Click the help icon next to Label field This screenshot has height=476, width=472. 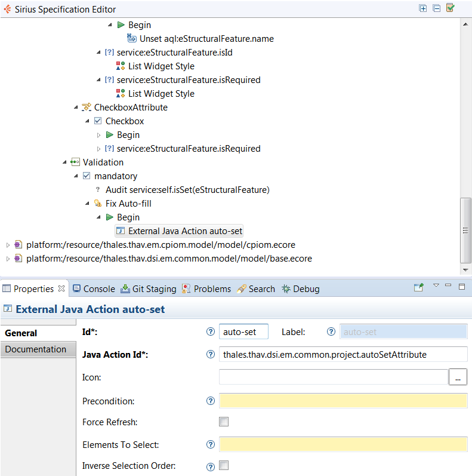331,331
